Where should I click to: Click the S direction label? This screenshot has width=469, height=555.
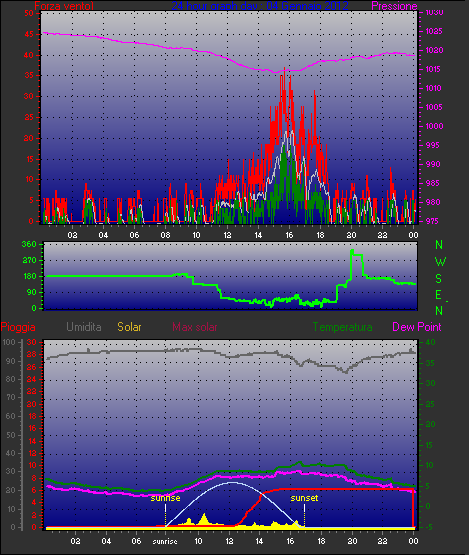439,279
